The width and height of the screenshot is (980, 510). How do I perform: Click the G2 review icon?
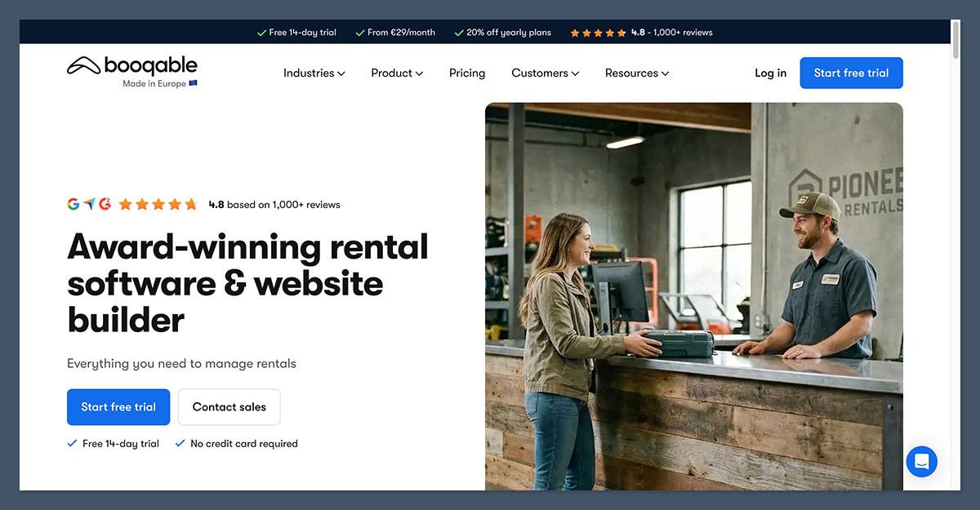tap(105, 204)
